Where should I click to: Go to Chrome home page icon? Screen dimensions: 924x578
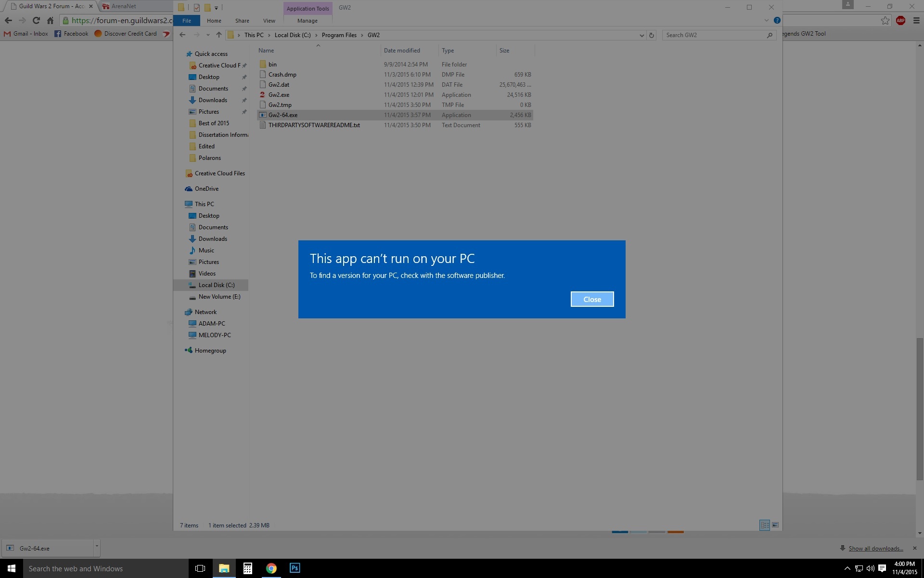(x=50, y=20)
